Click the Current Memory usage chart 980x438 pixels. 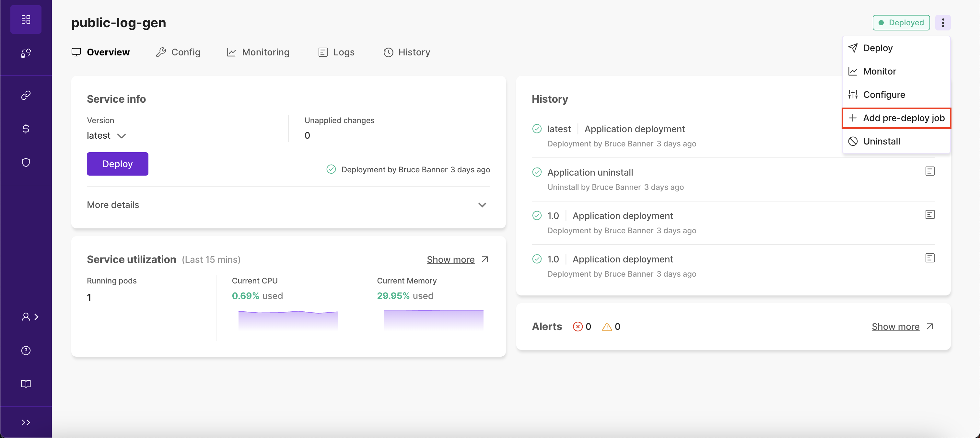(433, 320)
